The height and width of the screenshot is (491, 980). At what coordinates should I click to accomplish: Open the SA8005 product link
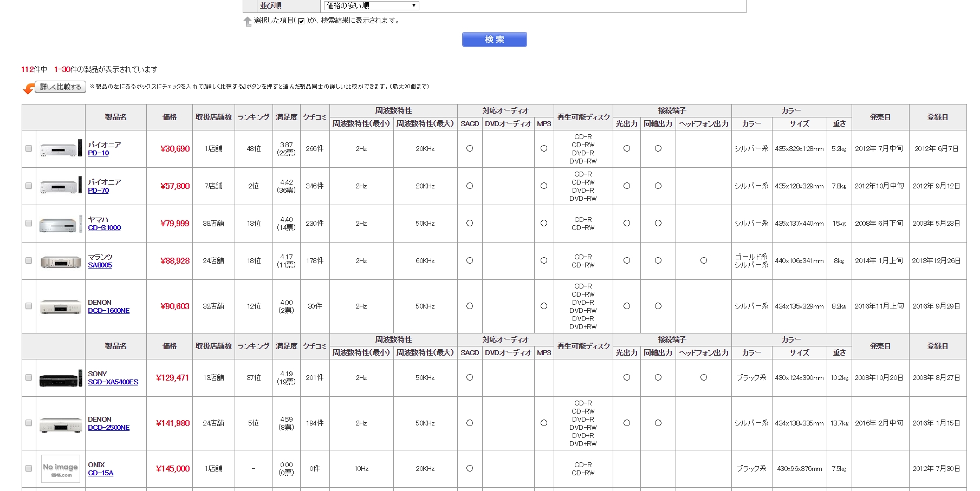(100, 265)
